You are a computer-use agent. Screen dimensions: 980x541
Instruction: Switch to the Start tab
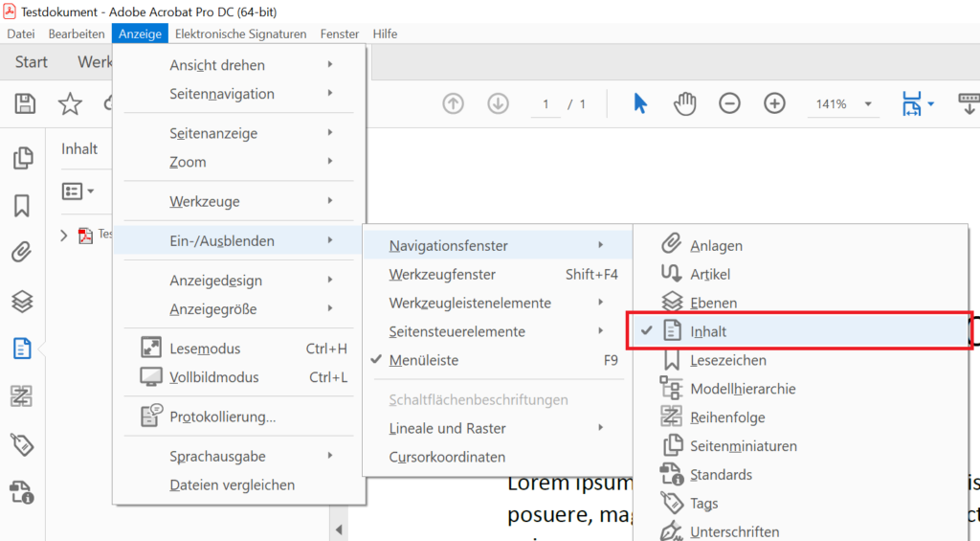tap(32, 62)
